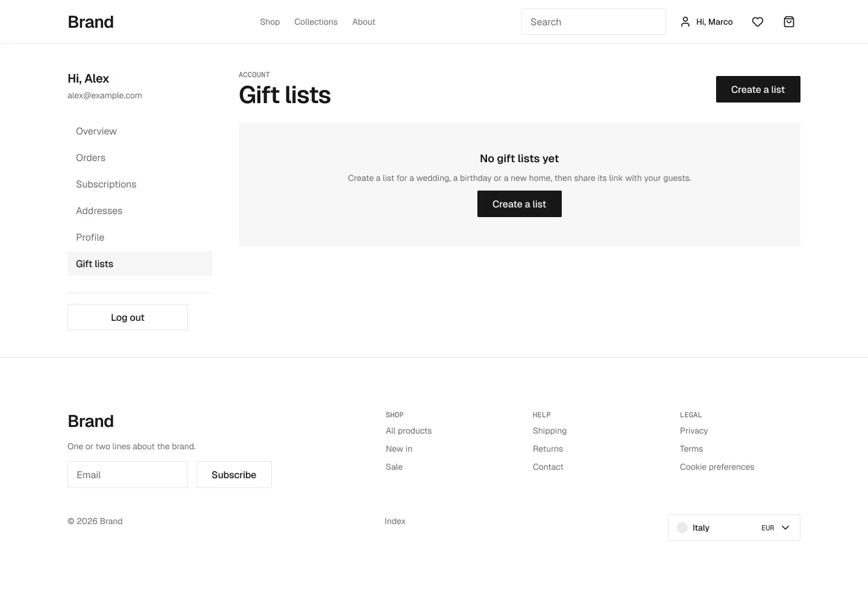Image resolution: width=868 pixels, height=594 pixels.
Task: Click the Hi, Alex sidebar greeting
Action: coord(89,78)
